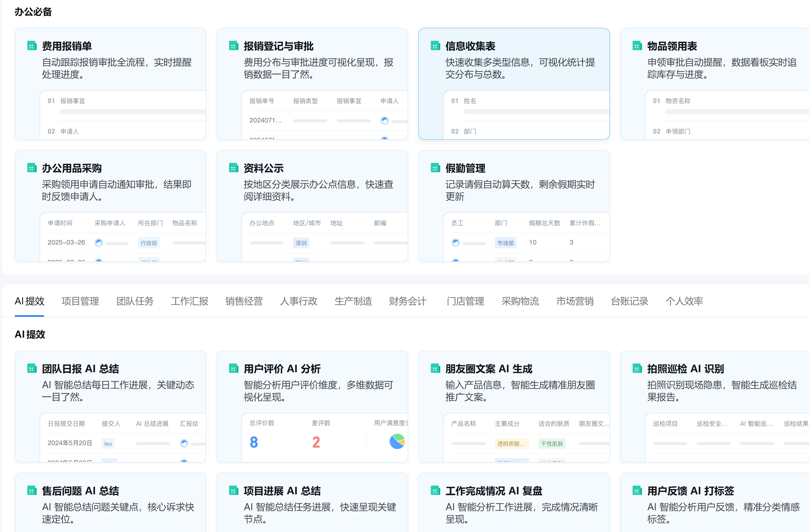
Task: Open the 生产制造 tab
Action: pyautogui.click(x=353, y=301)
